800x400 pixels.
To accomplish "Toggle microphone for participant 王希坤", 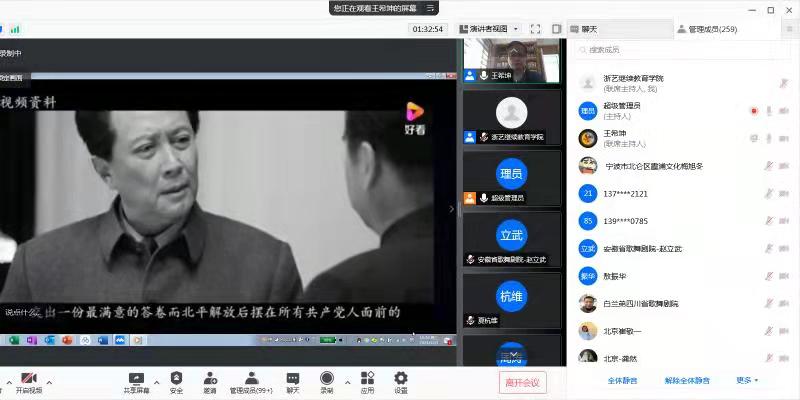I will click(768, 138).
